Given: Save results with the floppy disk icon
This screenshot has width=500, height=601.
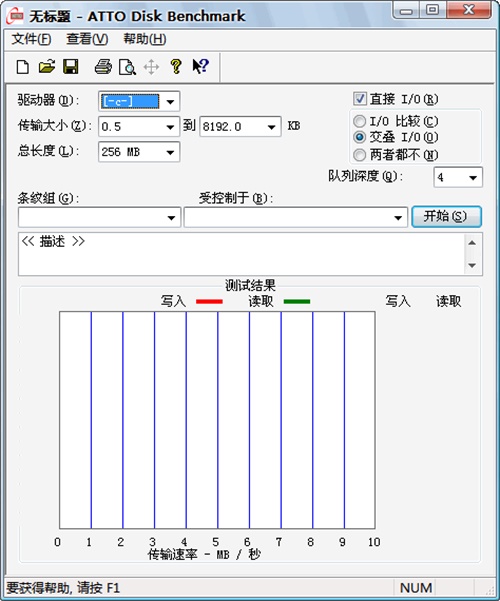Looking at the screenshot, I should coord(71,67).
